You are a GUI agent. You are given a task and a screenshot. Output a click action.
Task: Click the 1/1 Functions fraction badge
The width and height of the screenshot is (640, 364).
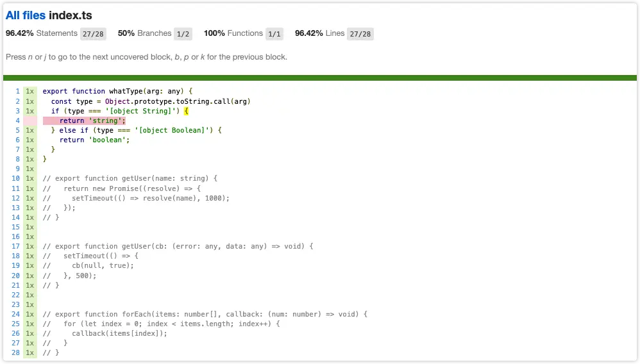pos(274,34)
